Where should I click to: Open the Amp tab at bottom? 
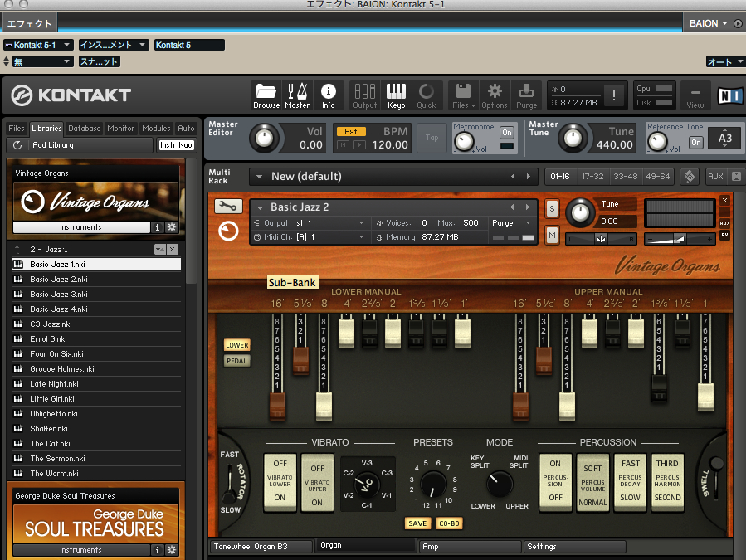pos(469,547)
